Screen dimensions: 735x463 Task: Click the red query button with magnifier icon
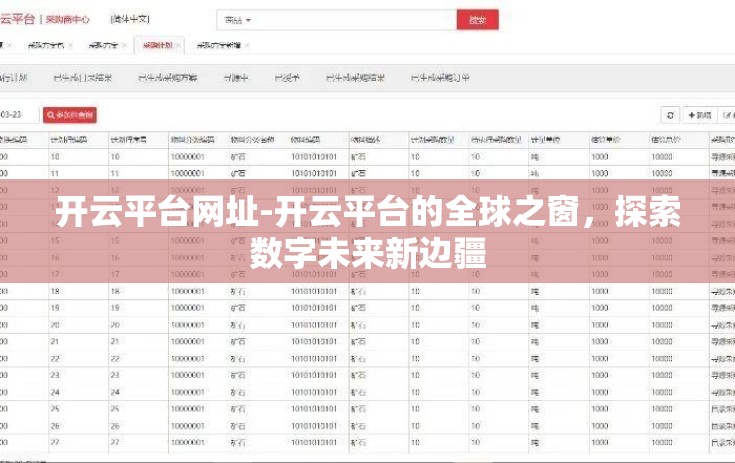coord(70,115)
